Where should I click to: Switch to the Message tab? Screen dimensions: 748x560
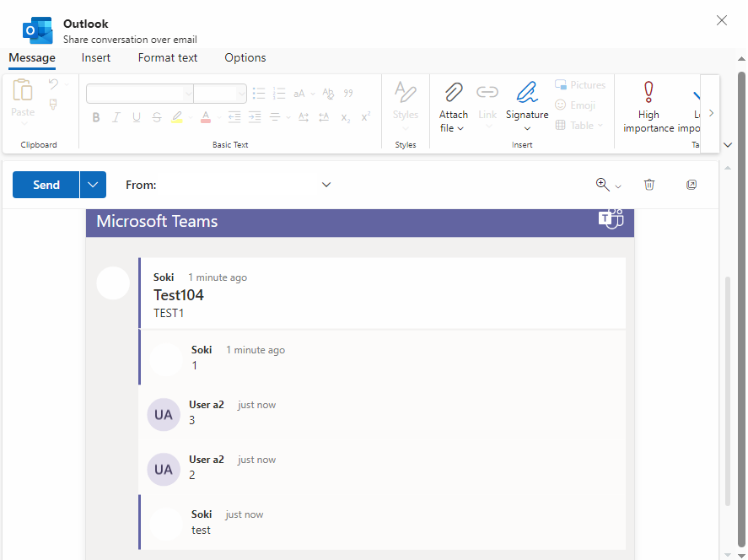(32, 58)
